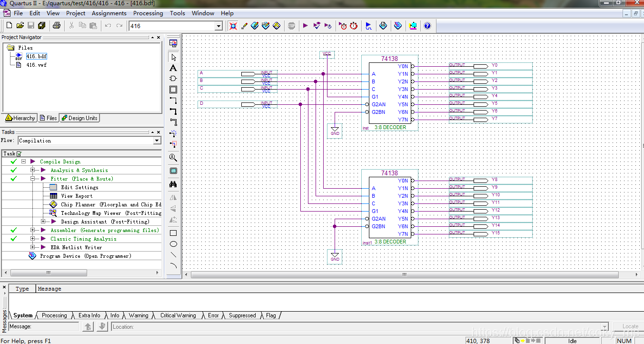Expand the Analysis & Synthesis task

tap(33, 170)
